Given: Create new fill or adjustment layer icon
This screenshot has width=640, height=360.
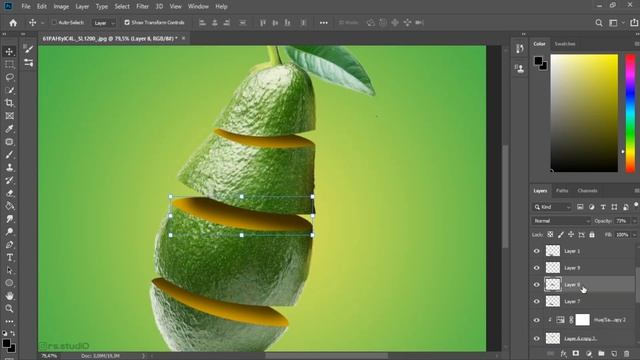Looking at the screenshot, I should (x=589, y=353).
